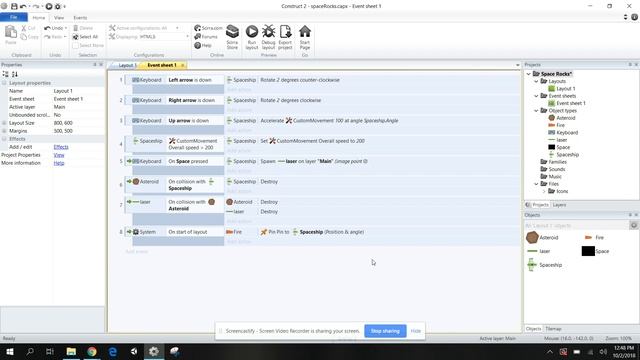Open the File menu

pos(14,17)
